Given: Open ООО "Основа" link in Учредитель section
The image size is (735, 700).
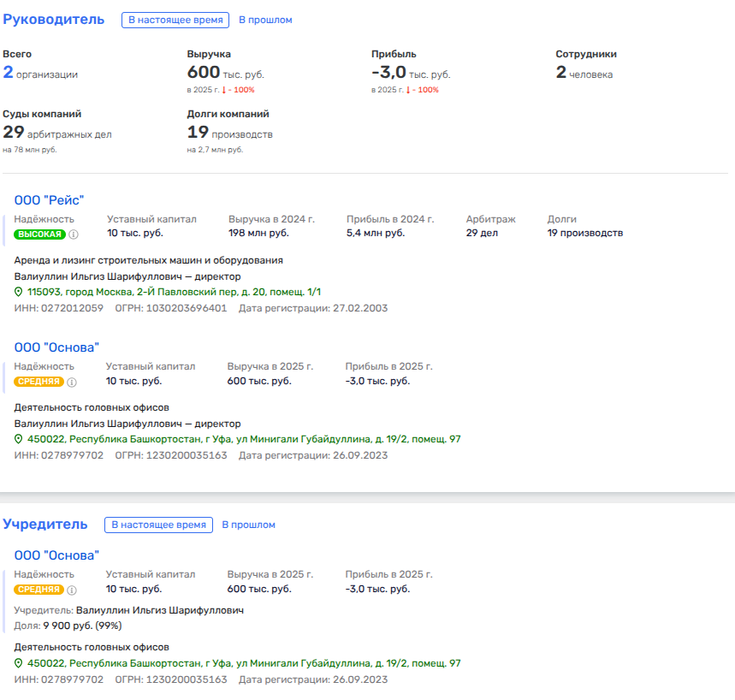Looking at the screenshot, I should (56, 555).
